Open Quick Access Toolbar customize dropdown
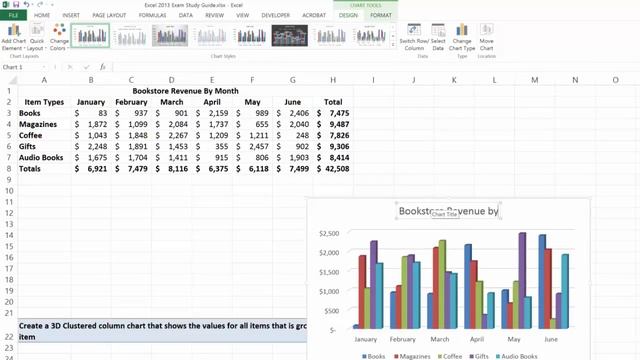Image resolution: width=640 pixels, height=360 pixels. click(52, 4)
